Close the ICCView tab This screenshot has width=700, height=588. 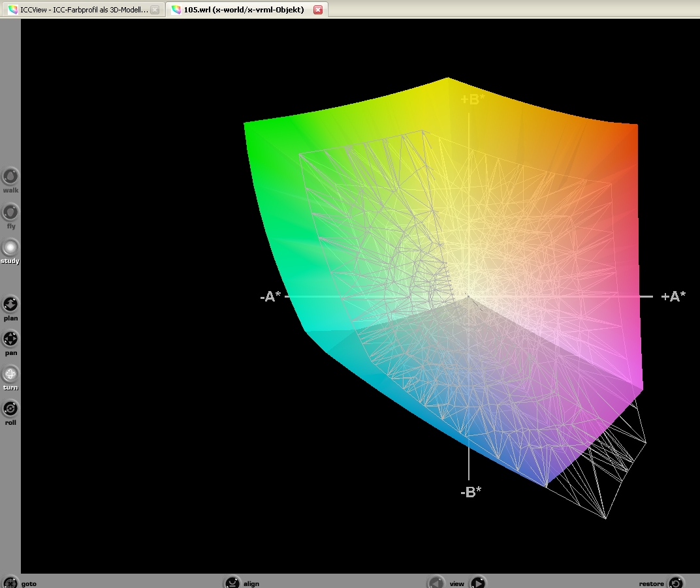[155, 10]
